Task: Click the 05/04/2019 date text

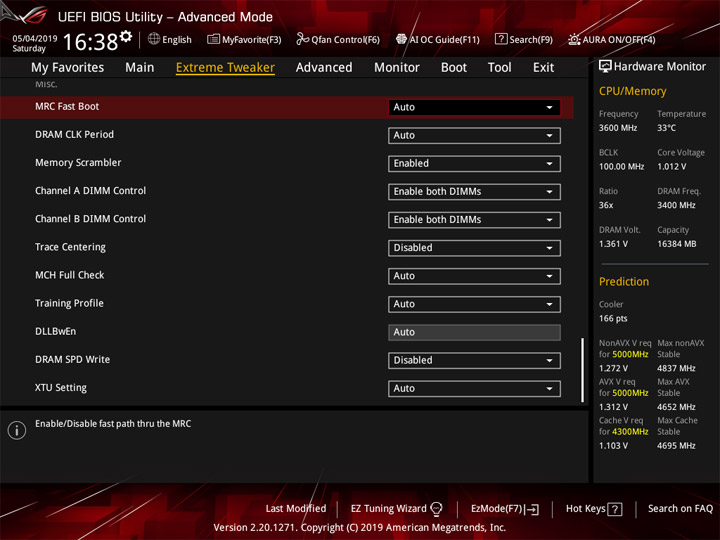Action: pos(35,38)
